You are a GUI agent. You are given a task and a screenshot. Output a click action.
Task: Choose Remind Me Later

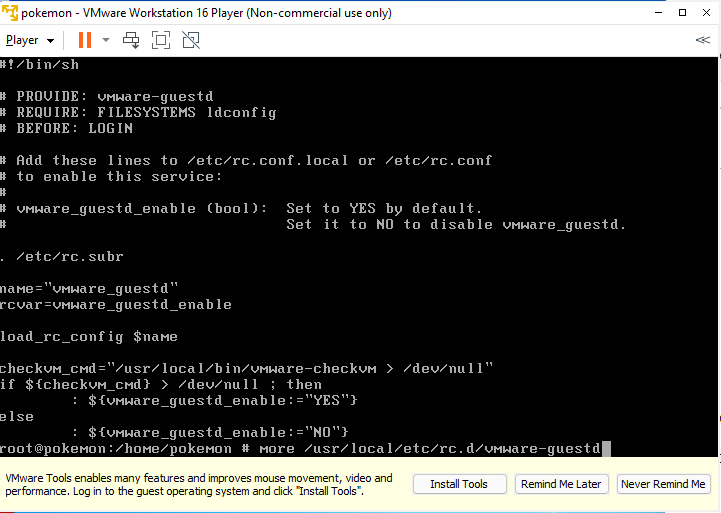tap(561, 484)
